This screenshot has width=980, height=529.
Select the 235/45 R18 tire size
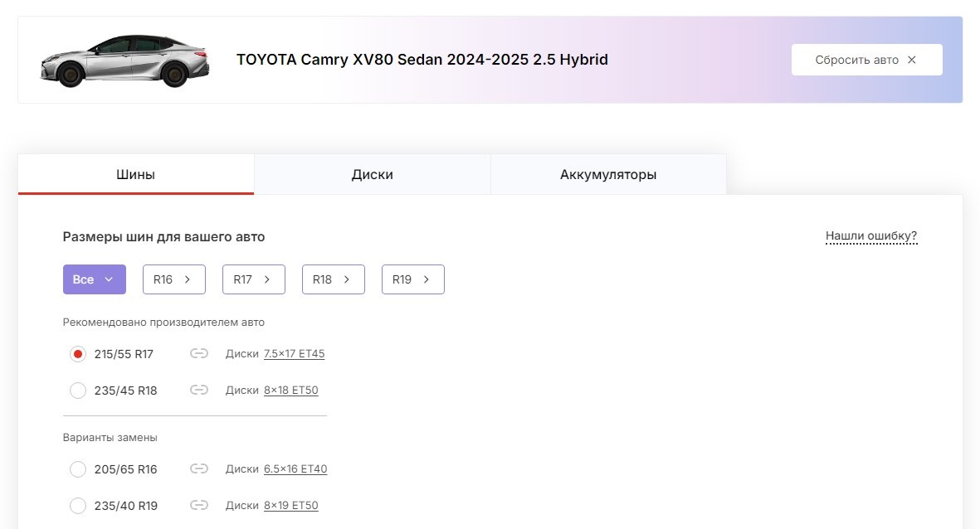(77, 391)
